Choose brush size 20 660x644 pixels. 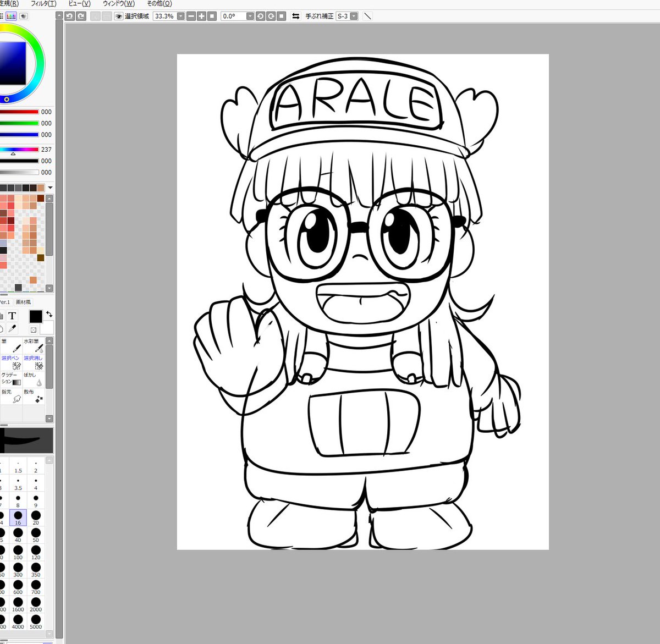tap(36, 518)
